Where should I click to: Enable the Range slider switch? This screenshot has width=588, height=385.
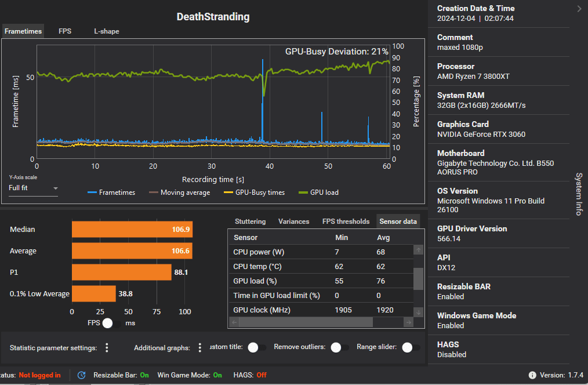411,347
